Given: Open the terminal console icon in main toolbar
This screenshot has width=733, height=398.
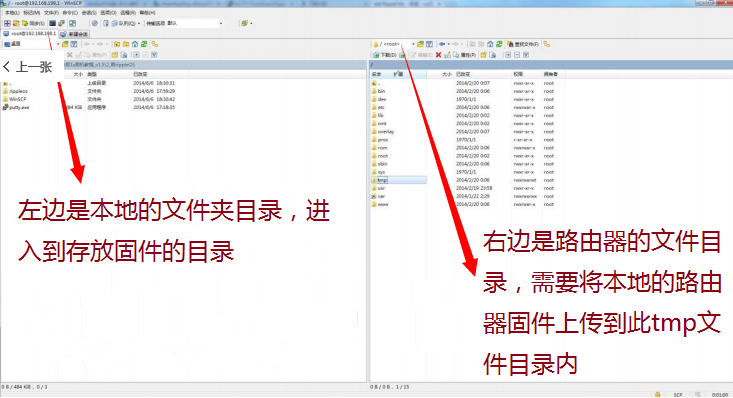Looking at the screenshot, I should (x=52, y=23).
